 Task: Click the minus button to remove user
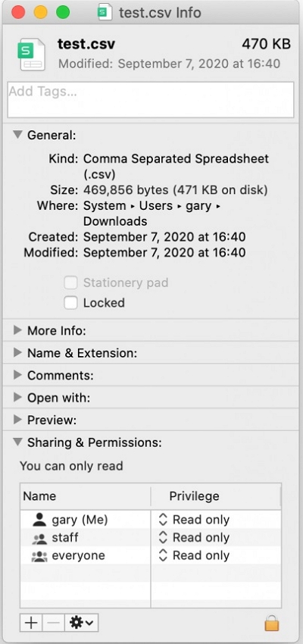click(x=53, y=623)
